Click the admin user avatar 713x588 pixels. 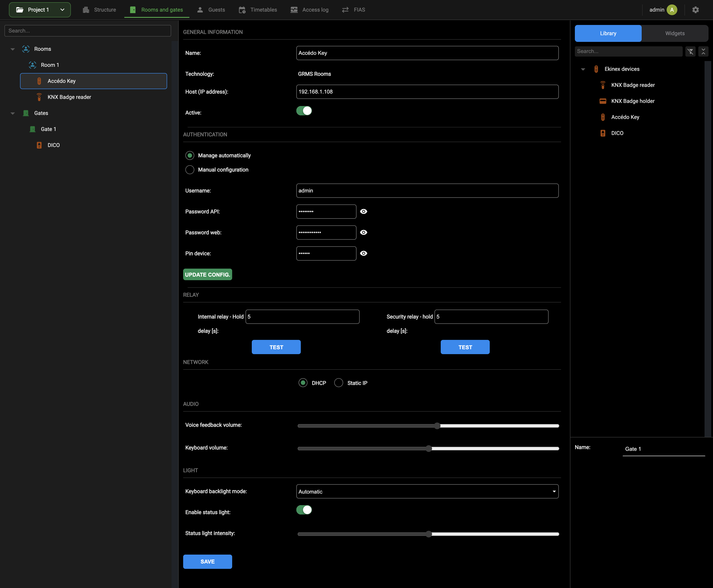pyautogui.click(x=672, y=10)
